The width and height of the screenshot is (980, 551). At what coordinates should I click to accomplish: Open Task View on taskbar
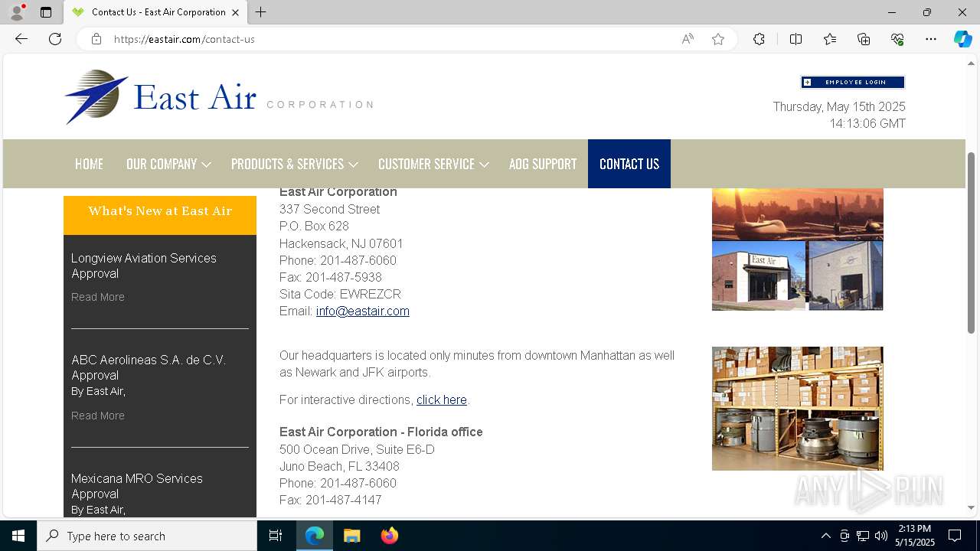click(x=276, y=536)
